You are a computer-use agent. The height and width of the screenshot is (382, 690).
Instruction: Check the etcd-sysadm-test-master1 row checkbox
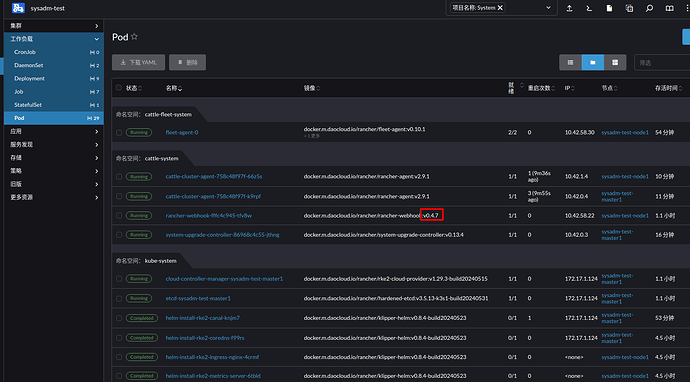(119, 298)
